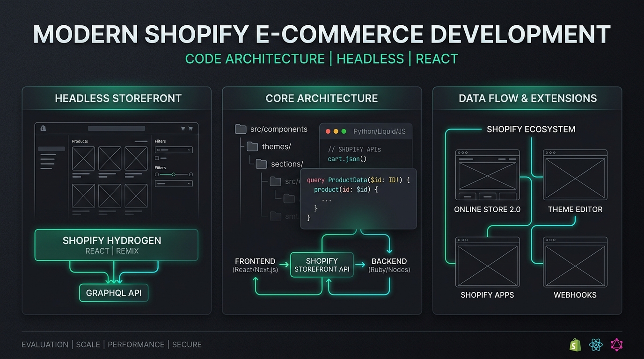Open the Online Store 2.0 window thumbnail

[x=487, y=175]
